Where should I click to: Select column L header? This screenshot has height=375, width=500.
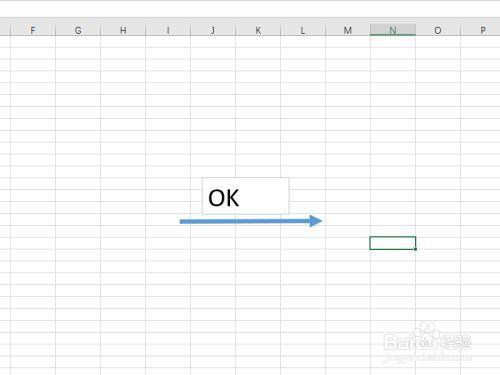click(x=303, y=30)
